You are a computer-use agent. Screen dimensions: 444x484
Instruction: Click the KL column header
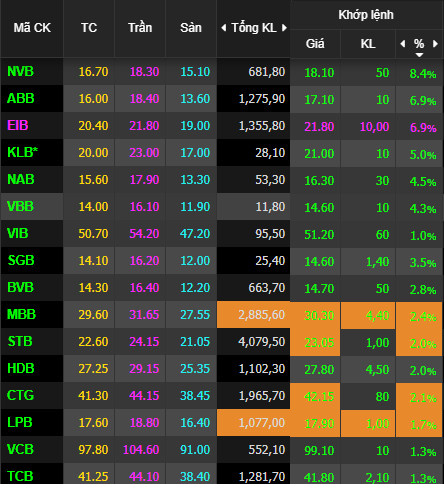368,44
